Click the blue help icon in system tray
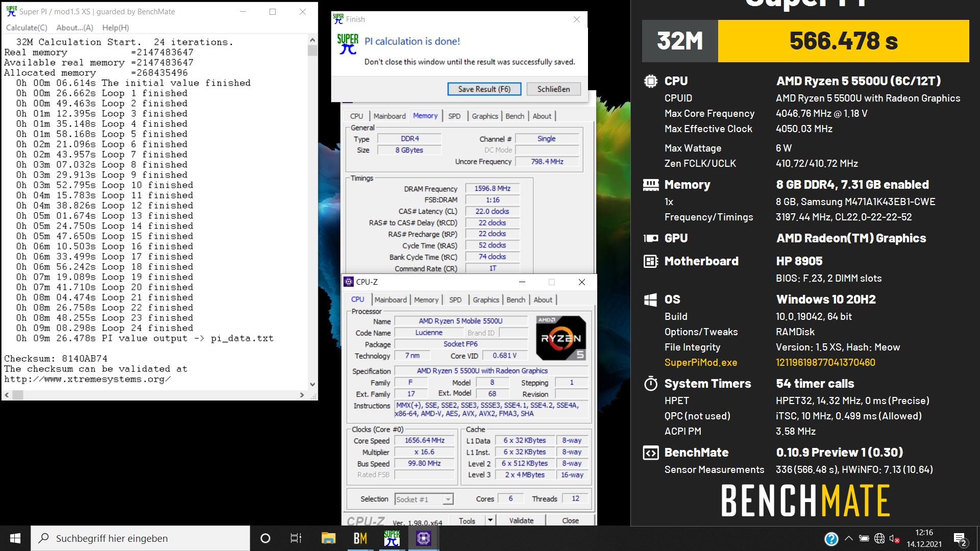980x551 pixels. click(x=831, y=539)
